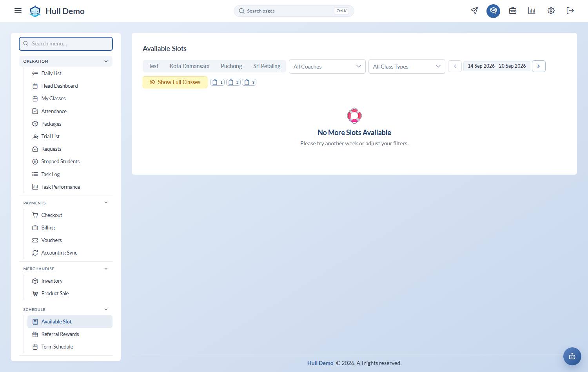Click the paper plane send icon

(474, 11)
